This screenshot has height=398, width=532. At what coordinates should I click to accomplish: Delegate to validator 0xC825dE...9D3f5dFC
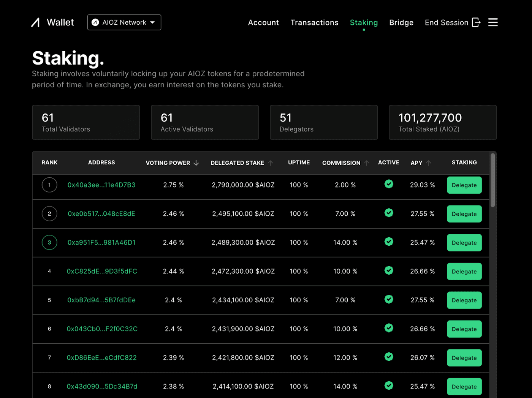[x=464, y=272]
